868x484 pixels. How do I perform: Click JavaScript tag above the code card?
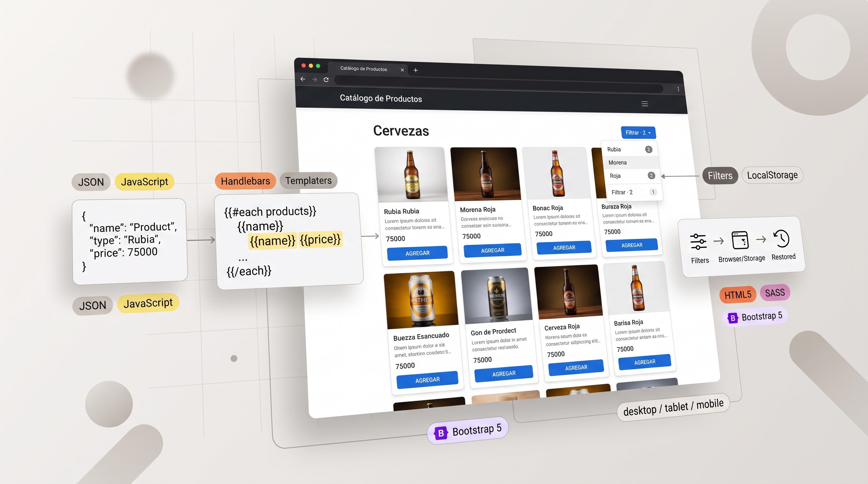point(144,182)
